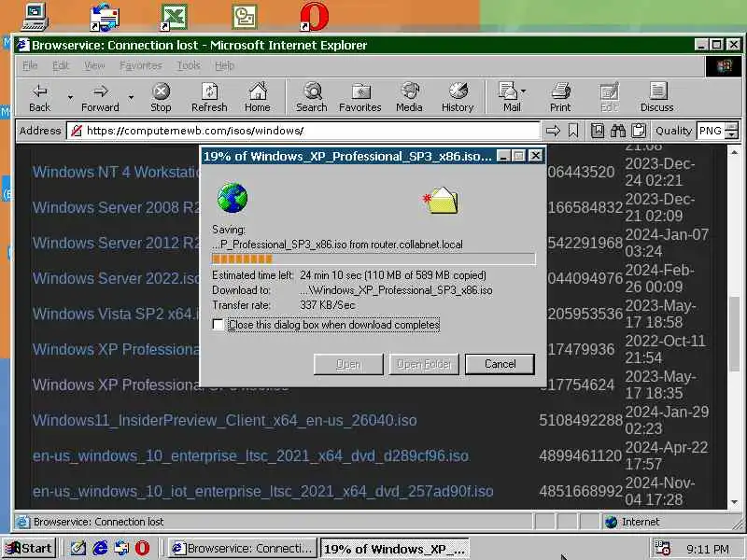The image size is (747, 560).
Task: Click the Open Folder button in download dialog
Action: click(424, 364)
